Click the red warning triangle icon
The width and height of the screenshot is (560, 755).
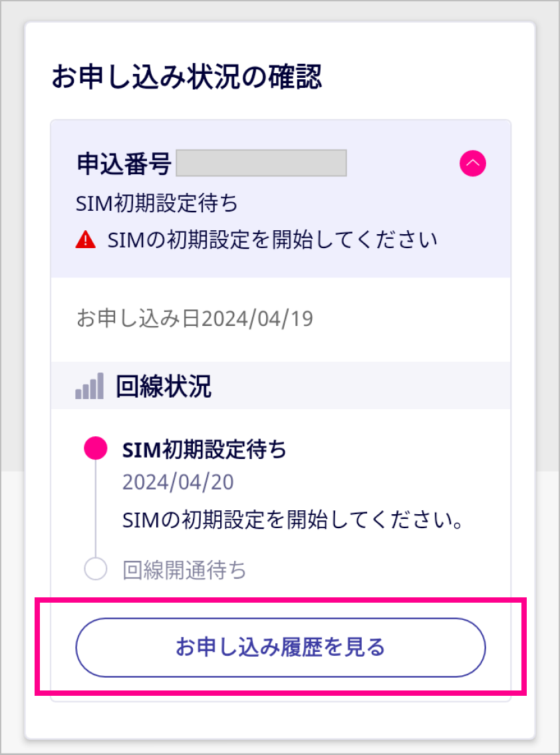[86, 239]
